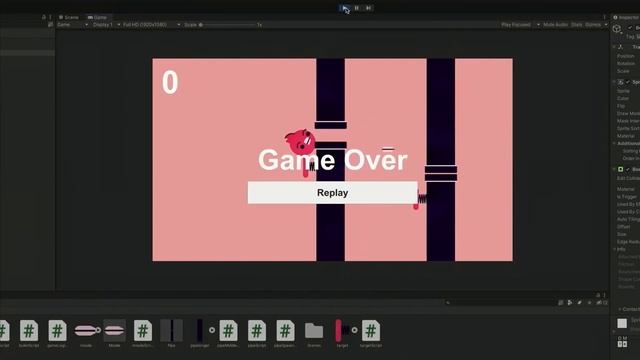Image resolution: width=640 pixels, height=360 pixels.
Task: Click the red bird character sprite
Action: [300, 142]
